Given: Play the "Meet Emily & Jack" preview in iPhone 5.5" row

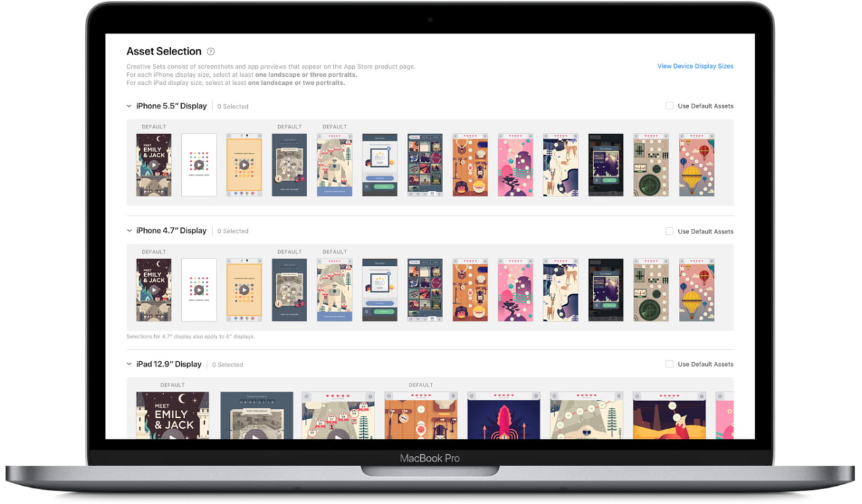Looking at the screenshot, I should [154, 164].
